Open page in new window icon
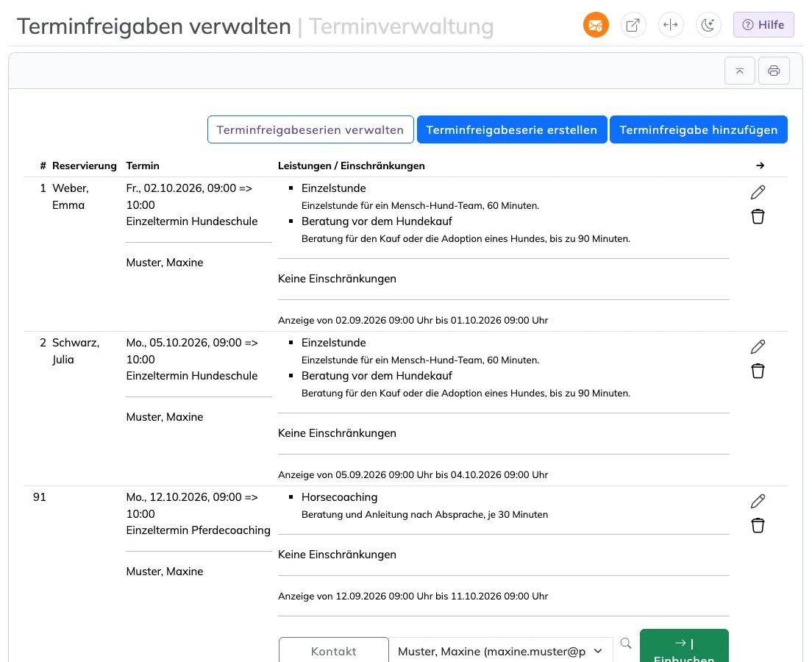This screenshot has height=662, width=812. [x=633, y=25]
